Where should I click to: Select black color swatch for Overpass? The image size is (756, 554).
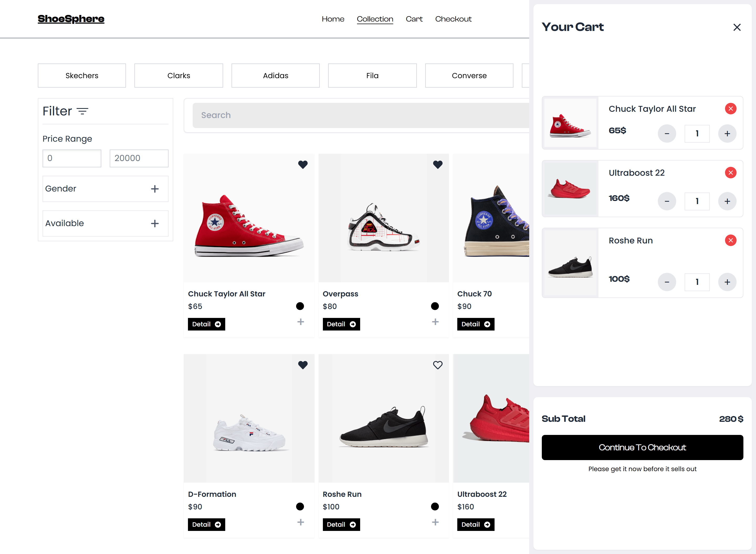pos(435,306)
